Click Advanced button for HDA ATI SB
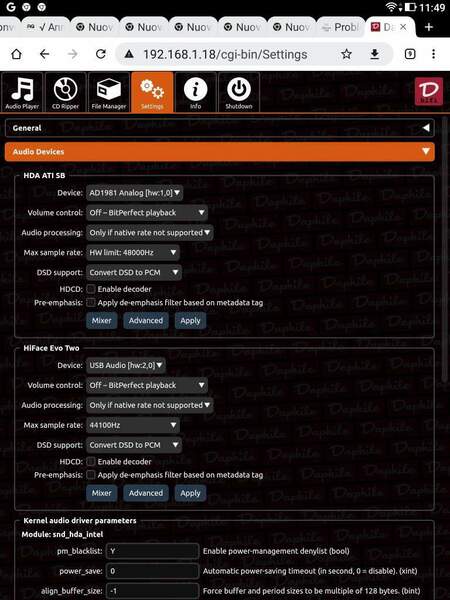The width and height of the screenshot is (450, 600). (146, 321)
